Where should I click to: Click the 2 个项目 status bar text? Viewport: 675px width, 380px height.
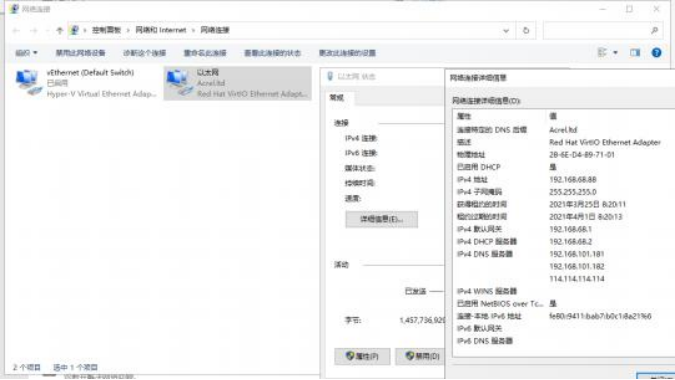[x=27, y=368]
